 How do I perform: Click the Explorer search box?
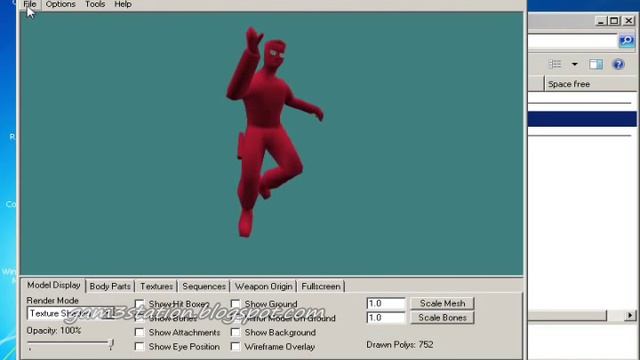point(573,41)
